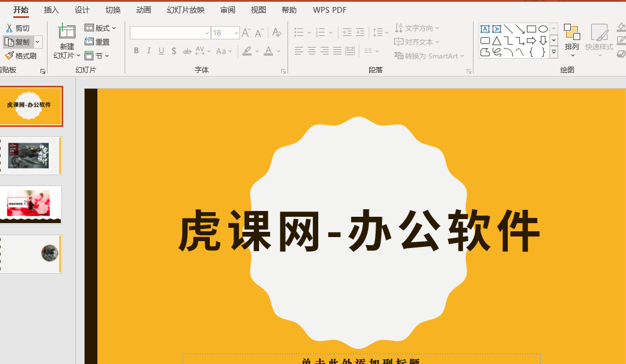Apply bold formatting with the B icon
Image resolution: width=626 pixels, height=364 pixels.
136,51
